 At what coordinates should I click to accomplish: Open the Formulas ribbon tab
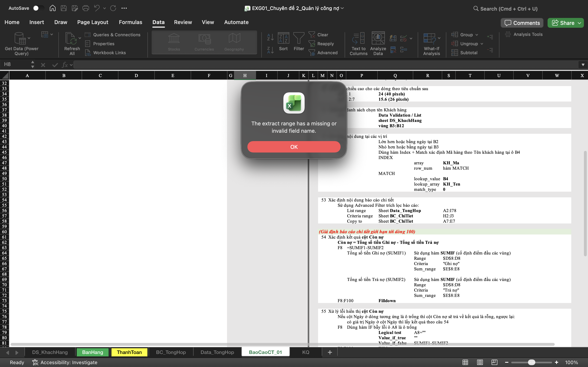pos(130,22)
